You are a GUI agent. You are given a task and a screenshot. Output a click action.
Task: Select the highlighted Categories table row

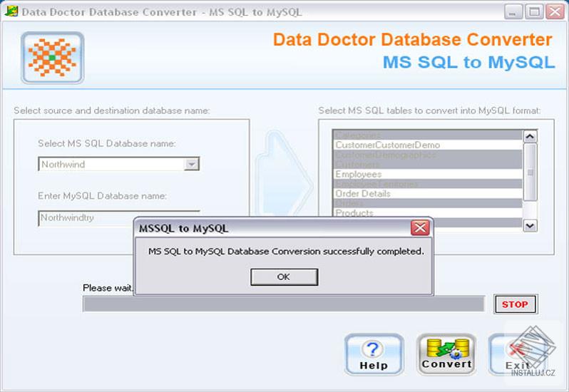[x=428, y=135]
